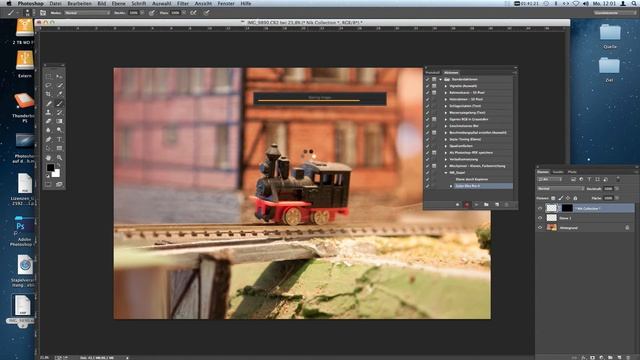Lock transparent pixels in the Fixieren row
The image size is (640, 360).
click(x=553, y=198)
